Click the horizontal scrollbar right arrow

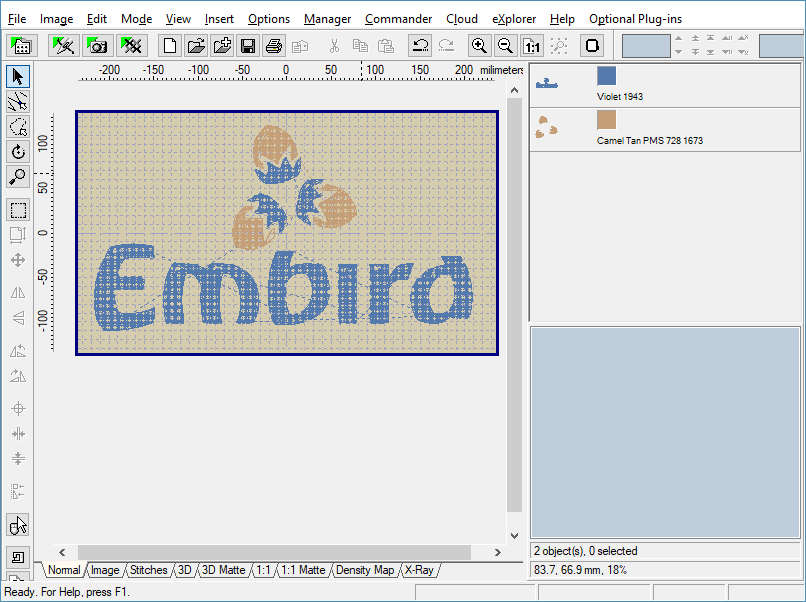tap(497, 553)
